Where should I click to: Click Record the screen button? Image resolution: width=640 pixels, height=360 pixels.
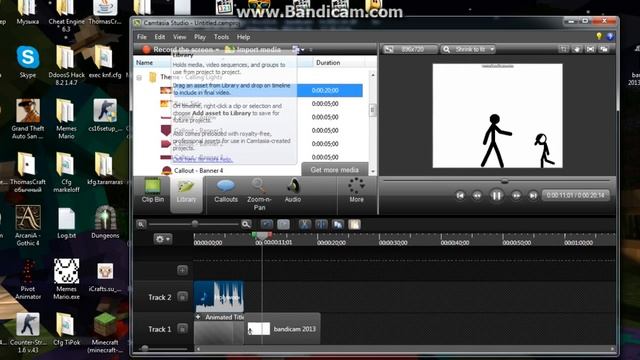[x=178, y=49]
